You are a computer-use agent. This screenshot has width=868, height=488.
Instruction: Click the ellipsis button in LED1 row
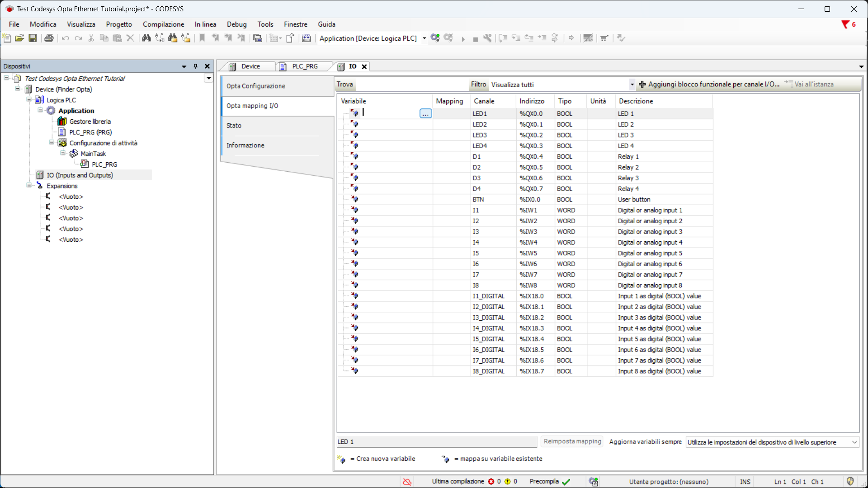point(425,114)
